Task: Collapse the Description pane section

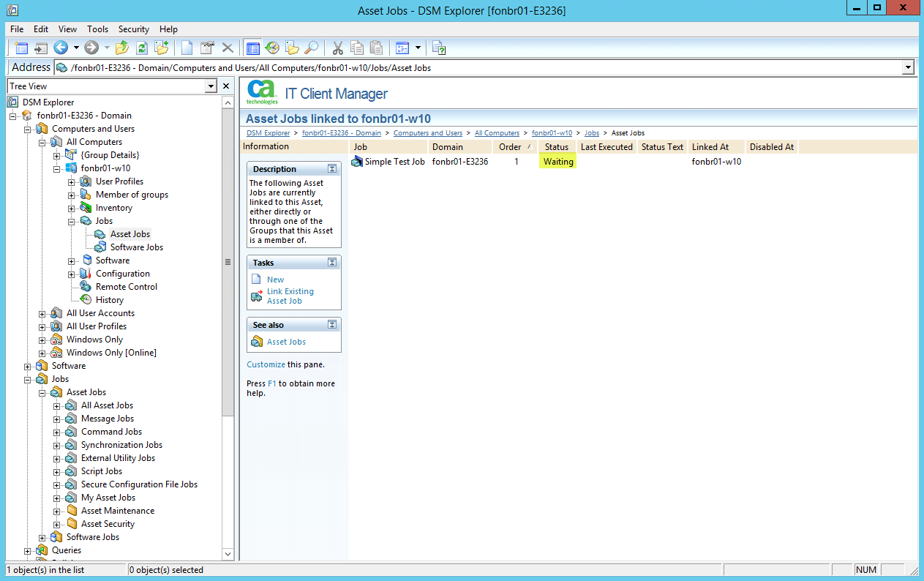Action: (332, 169)
